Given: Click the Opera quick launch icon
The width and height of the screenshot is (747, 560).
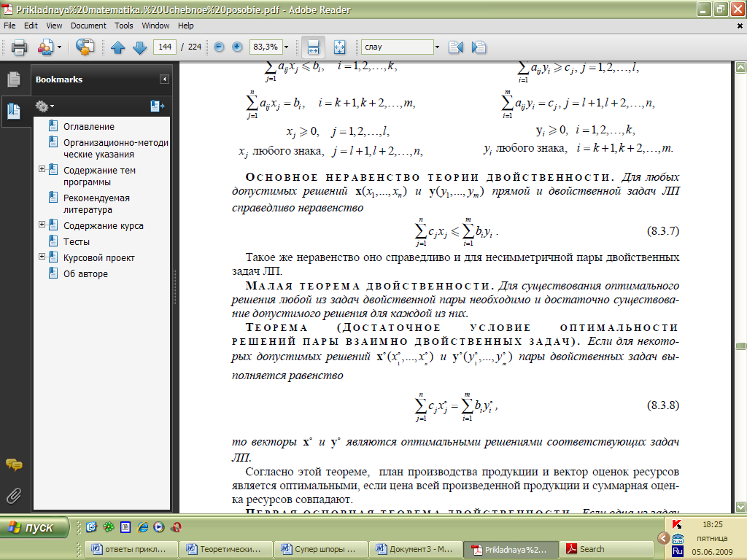Looking at the screenshot, I should coord(176,527).
